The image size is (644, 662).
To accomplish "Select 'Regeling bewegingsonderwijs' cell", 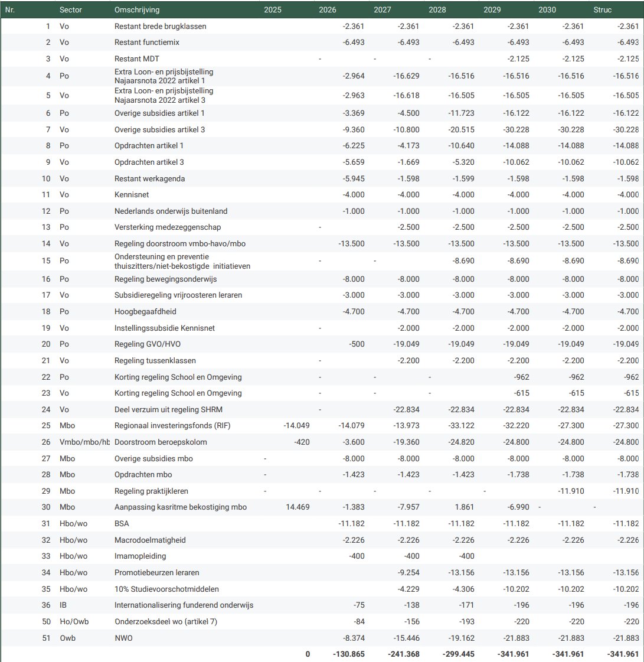I will tap(165, 279).
